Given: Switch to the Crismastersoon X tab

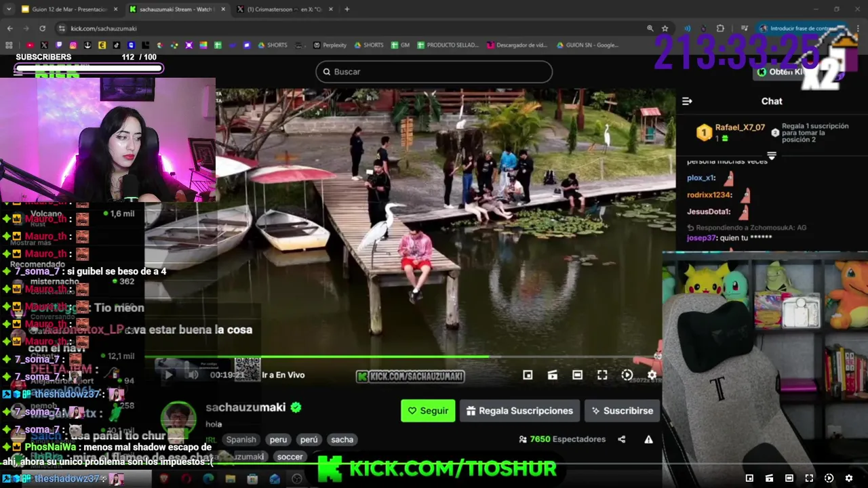Looking at the screenshot, I should 285,9.
